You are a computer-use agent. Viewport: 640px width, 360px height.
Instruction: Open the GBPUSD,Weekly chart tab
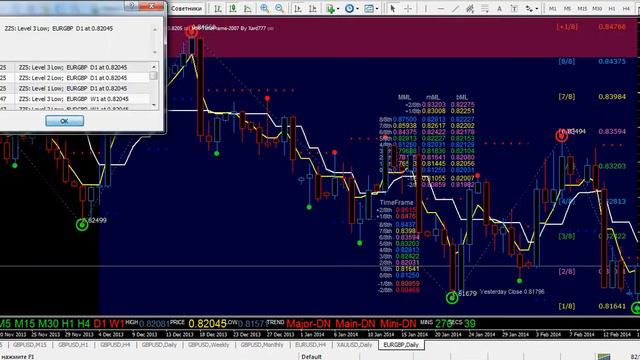tap(209, 345)
